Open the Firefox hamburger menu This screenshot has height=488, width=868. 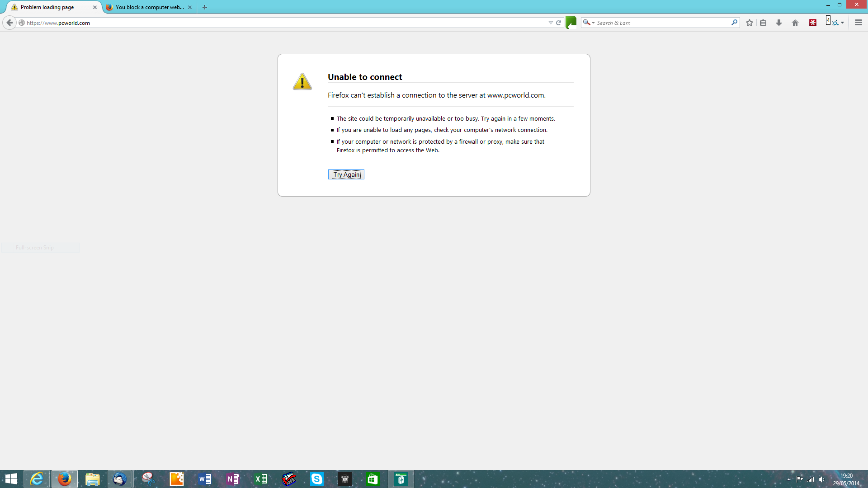click(x=859, y=23)
